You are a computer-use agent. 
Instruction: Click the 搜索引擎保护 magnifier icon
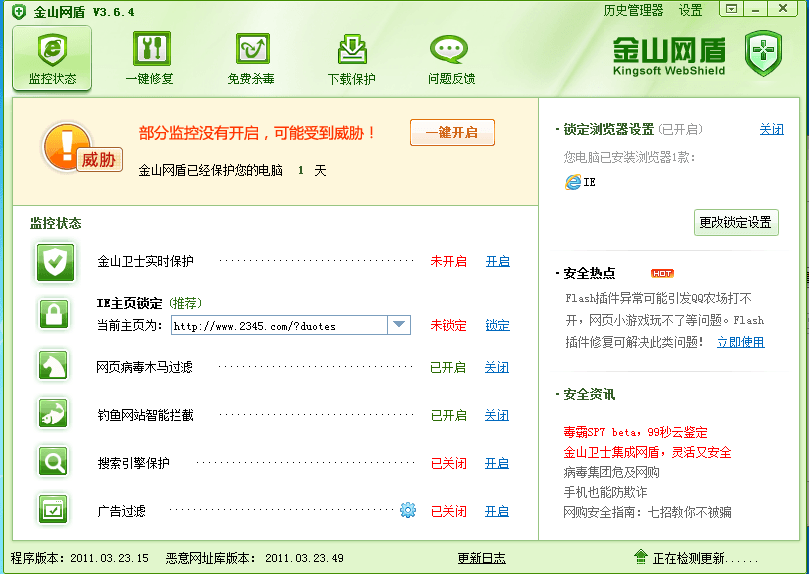click(x=54, y=461)
